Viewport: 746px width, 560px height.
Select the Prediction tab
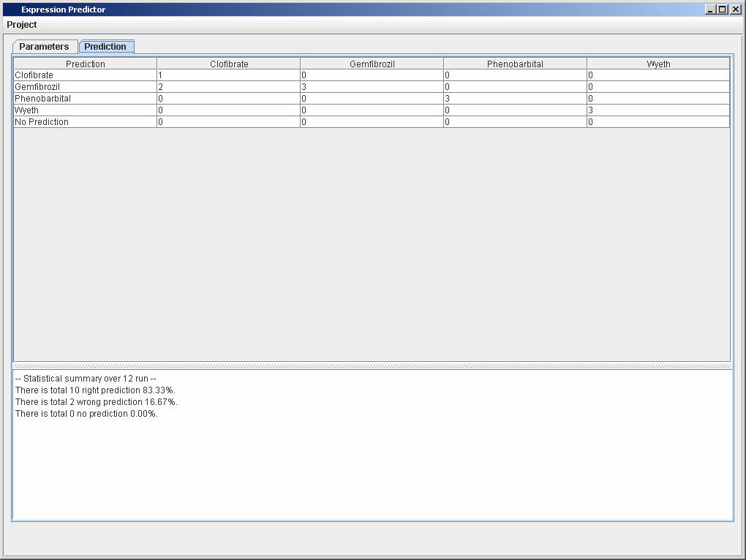point(105,47)
